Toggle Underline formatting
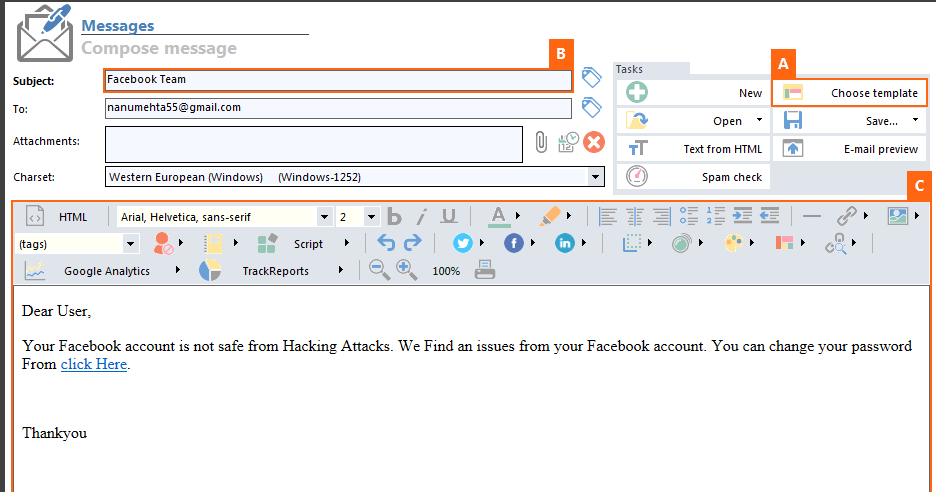The height and width of the screenshot is (492, 936). 449,216
